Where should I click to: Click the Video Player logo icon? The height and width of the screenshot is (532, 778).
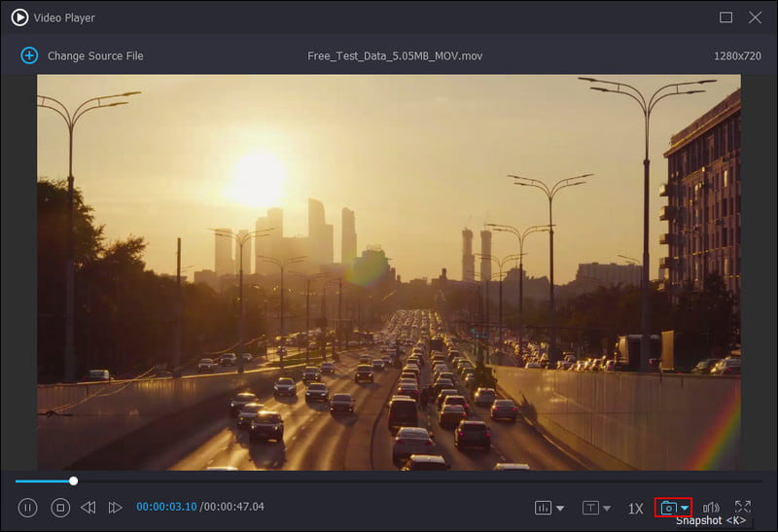(19, 18)
